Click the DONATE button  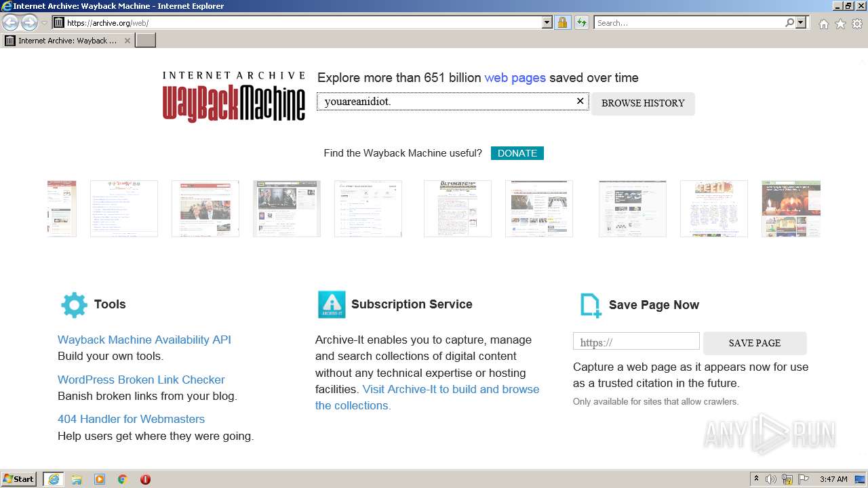click(517, 153)
